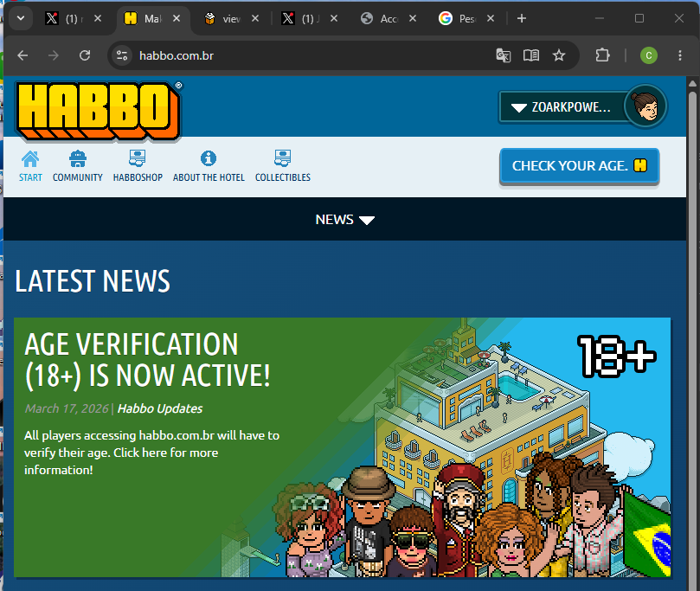
Task: Go forward to next page
Action: coord(53,55)
